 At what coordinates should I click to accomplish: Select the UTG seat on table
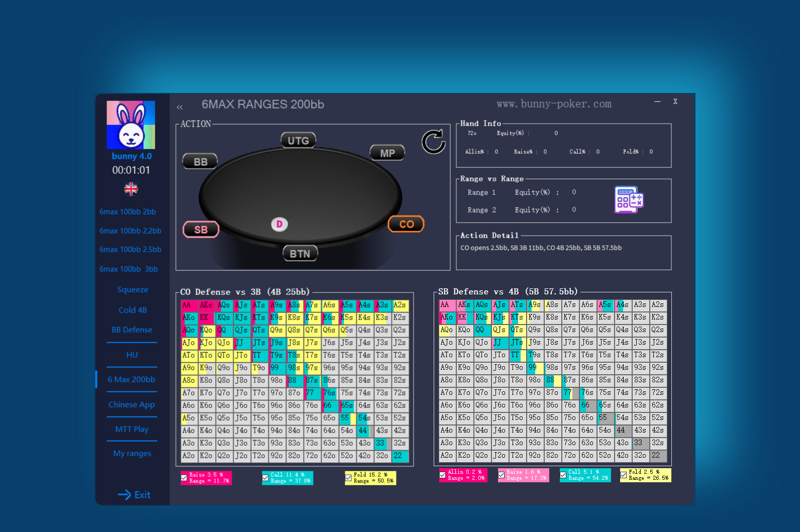[x=298, y=141]
